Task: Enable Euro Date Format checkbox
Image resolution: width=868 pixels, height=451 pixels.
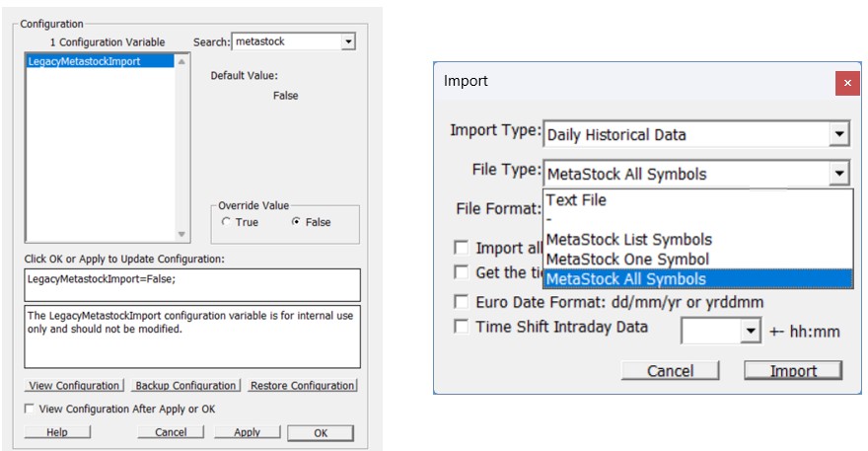Action: click(461, 302)
